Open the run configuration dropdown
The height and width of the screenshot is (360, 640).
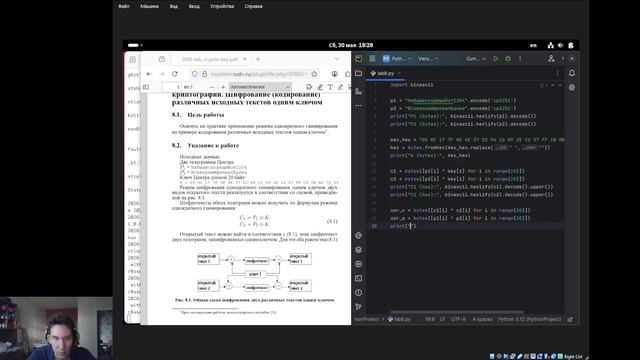click(476, 59)
